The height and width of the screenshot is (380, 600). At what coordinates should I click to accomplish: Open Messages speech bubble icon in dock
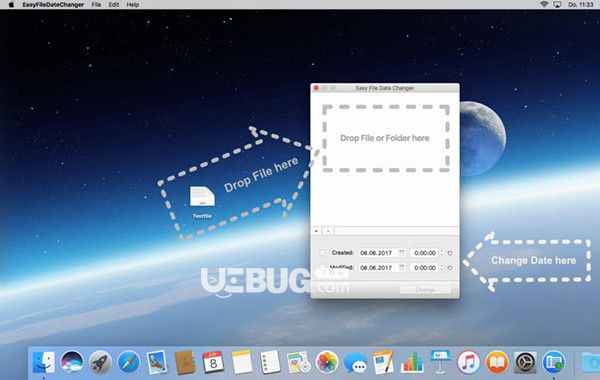coord(355,363)
